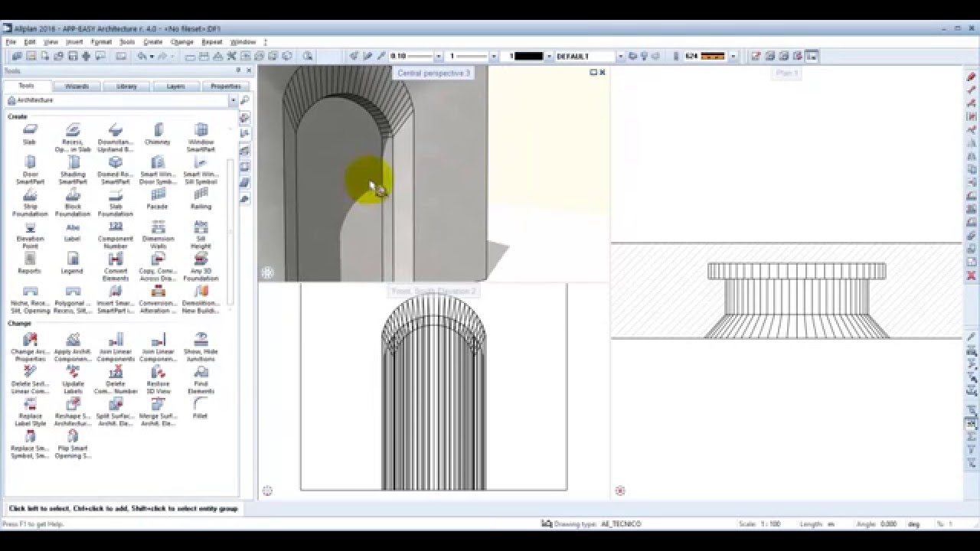Click the black line color swatch
This screenshot has width=980, height=551.
tap(529, 56)
